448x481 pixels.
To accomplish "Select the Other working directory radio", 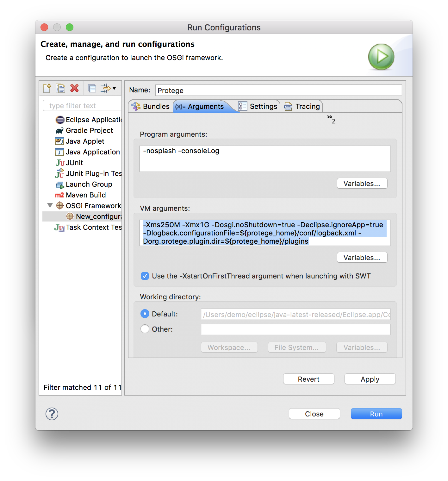I will pos(145,329).
